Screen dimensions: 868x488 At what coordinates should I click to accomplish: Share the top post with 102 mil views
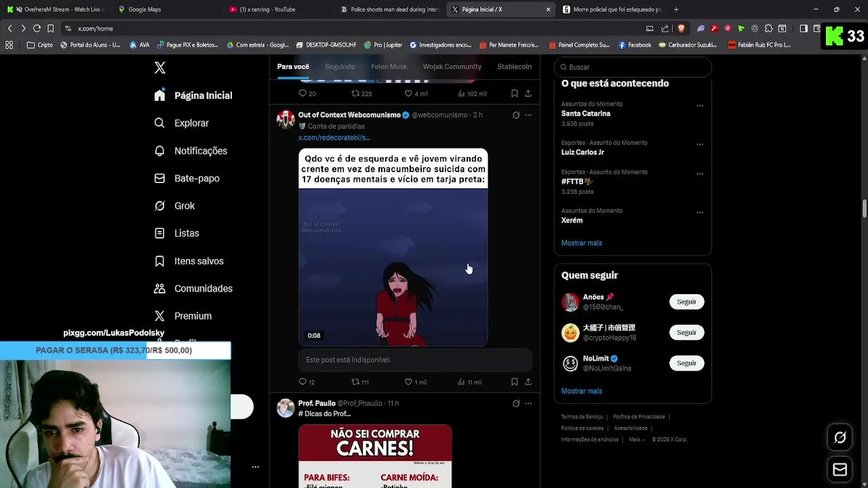point(528,94)
